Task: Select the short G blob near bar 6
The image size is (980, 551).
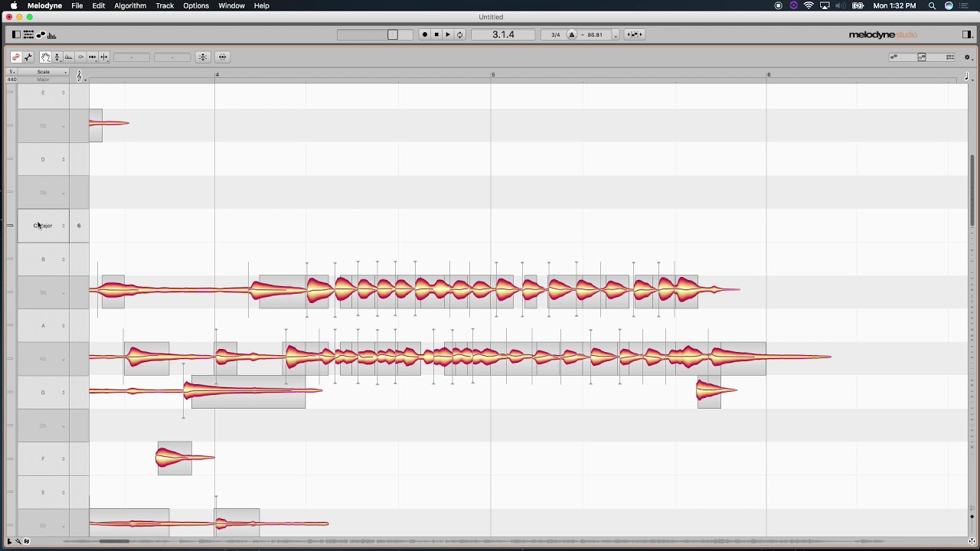Action: (x=711, y=391)
